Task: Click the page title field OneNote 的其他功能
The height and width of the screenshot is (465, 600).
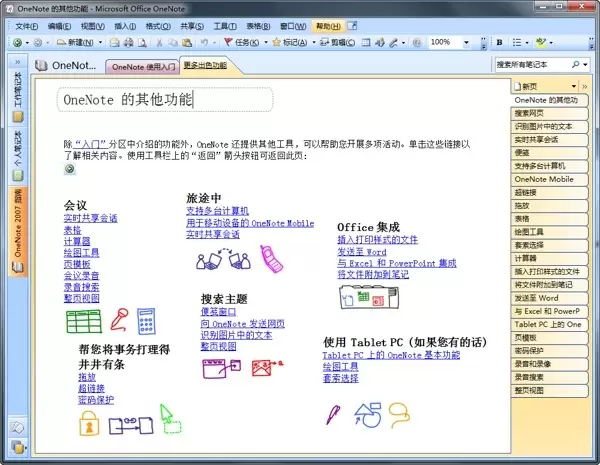Action: (x=165, y=100)
